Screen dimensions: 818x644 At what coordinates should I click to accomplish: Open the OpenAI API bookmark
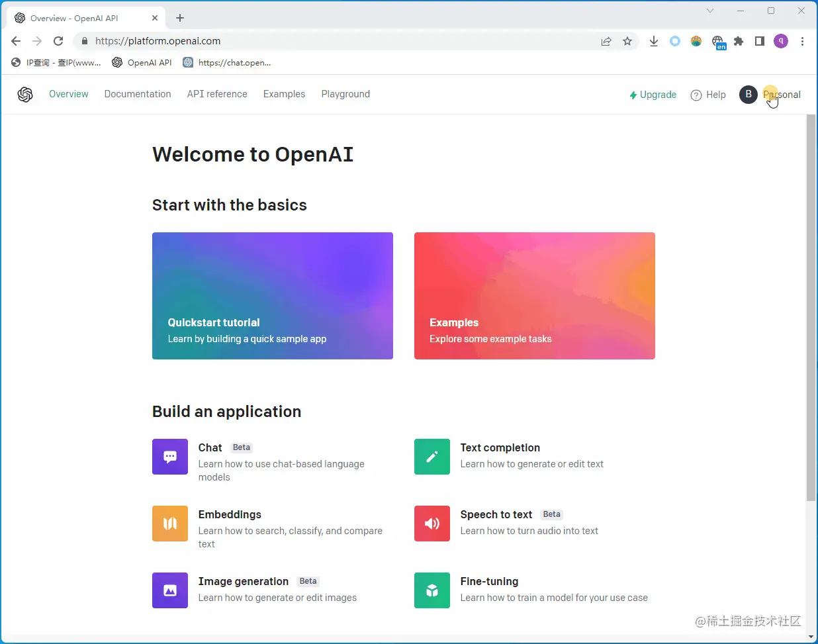(x=142, y=62)
